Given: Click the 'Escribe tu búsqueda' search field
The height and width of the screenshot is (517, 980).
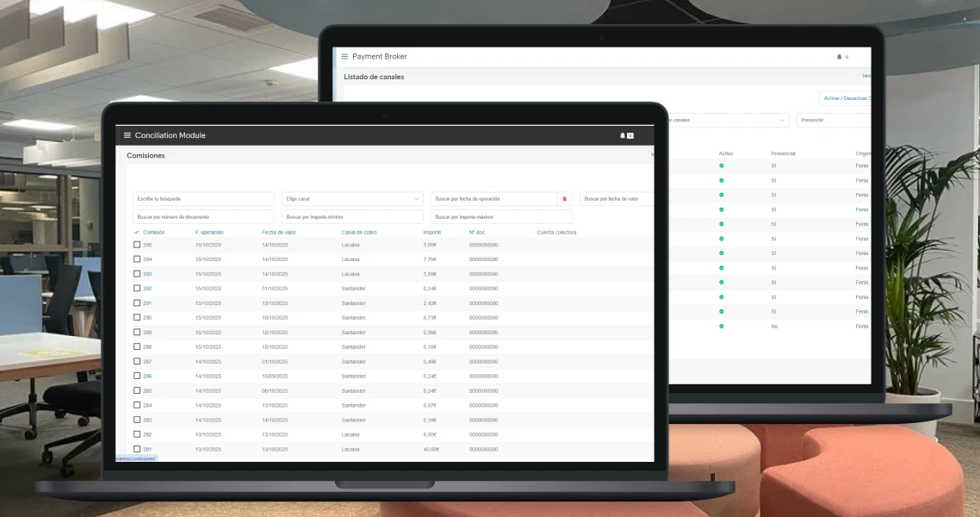Looking at the screenshot, I should tap(203, 199).
